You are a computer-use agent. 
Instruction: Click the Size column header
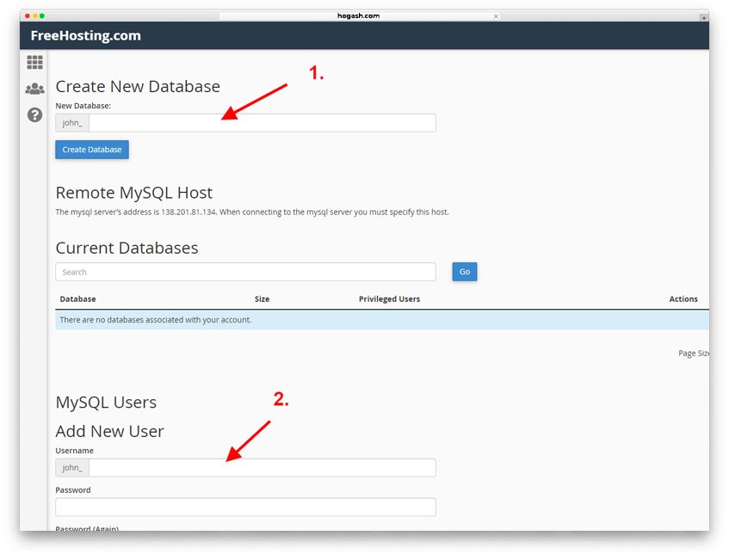(262, 298)
